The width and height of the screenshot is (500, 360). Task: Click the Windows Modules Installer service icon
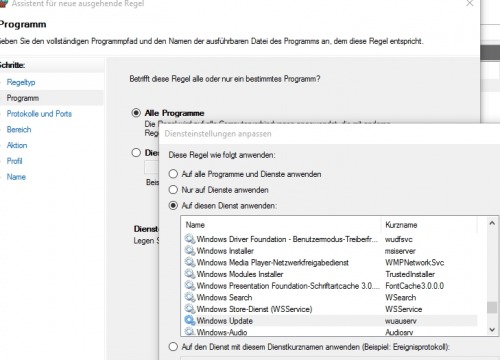(190, 274)
